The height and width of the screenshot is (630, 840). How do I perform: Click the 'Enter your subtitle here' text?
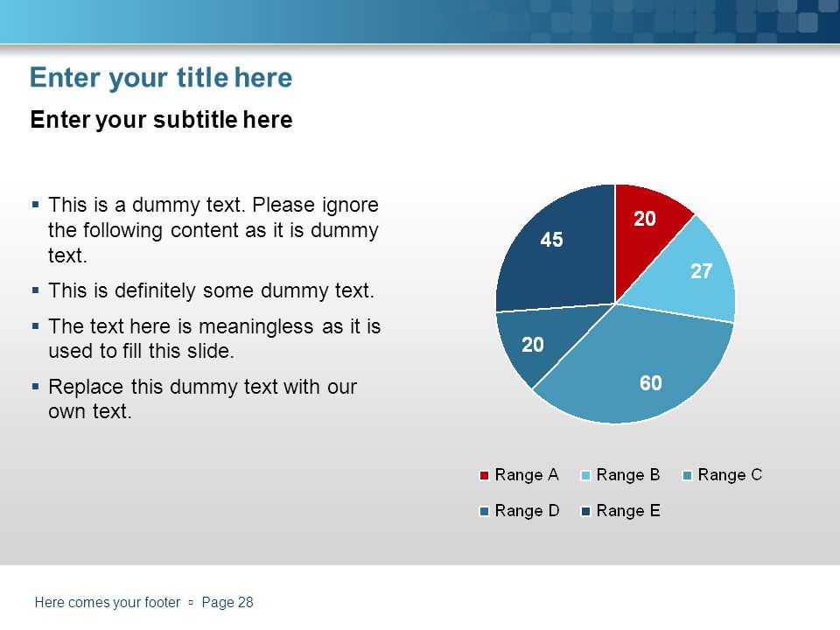point(161,120)
